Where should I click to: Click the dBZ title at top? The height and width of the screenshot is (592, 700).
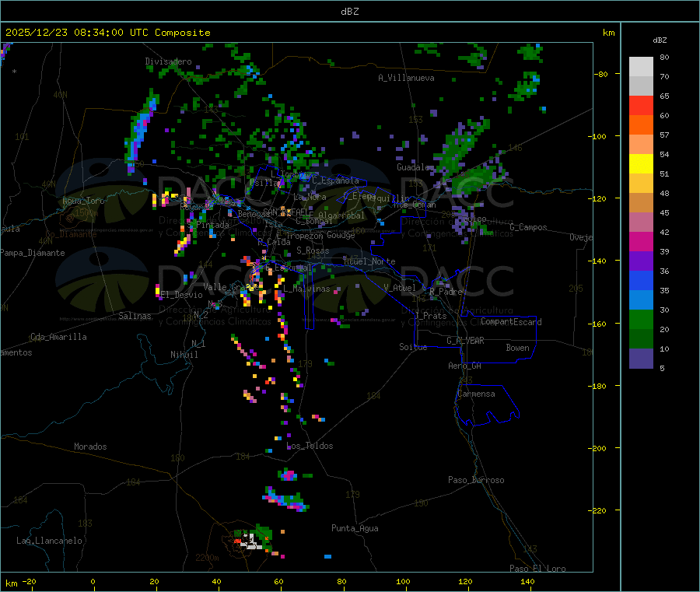[x=349, y=12]
